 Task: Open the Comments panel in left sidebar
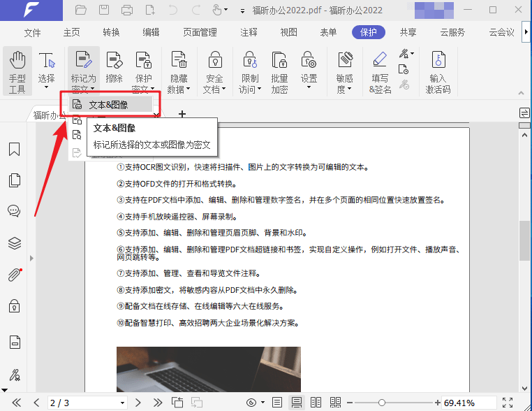point(14,211)
